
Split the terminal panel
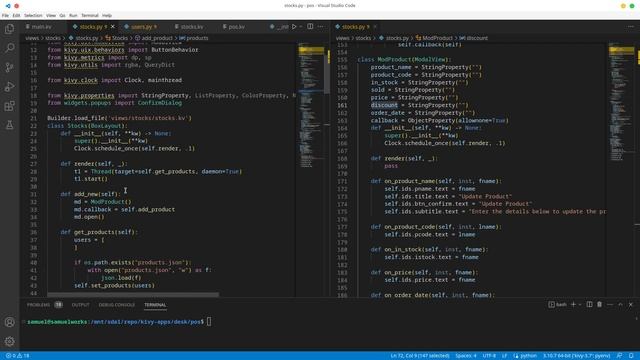click(x=589, y=304)
